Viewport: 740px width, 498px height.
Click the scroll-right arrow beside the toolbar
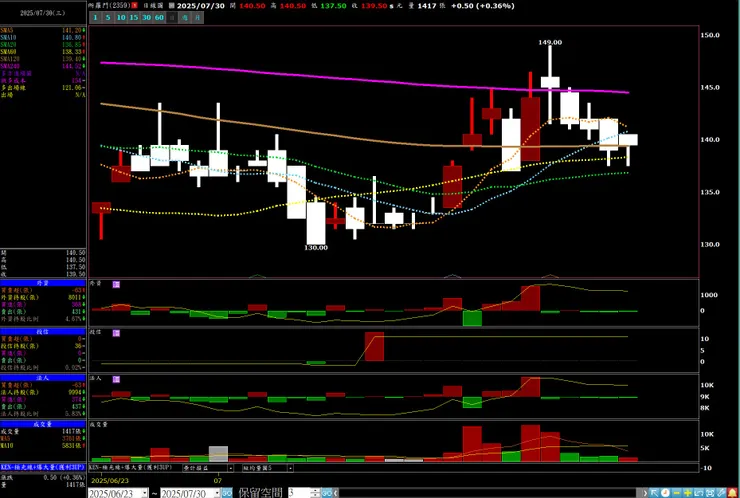click(x=646, y=493)
